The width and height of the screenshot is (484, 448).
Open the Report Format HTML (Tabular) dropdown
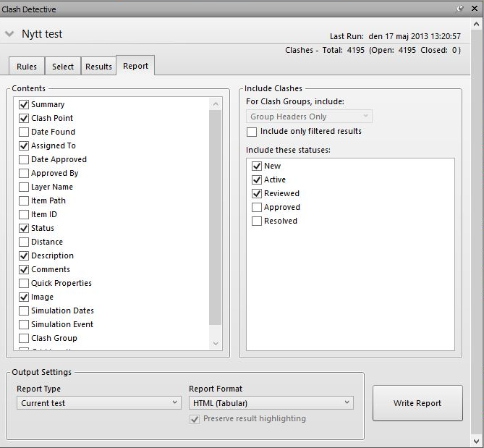click(271, 403)
